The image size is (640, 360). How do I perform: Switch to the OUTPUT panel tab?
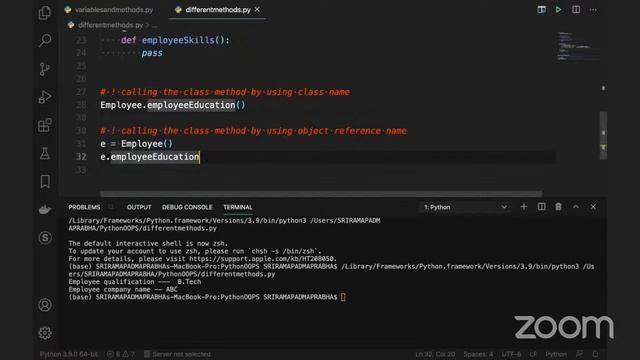pyautogui.click(x=139, y=207)
